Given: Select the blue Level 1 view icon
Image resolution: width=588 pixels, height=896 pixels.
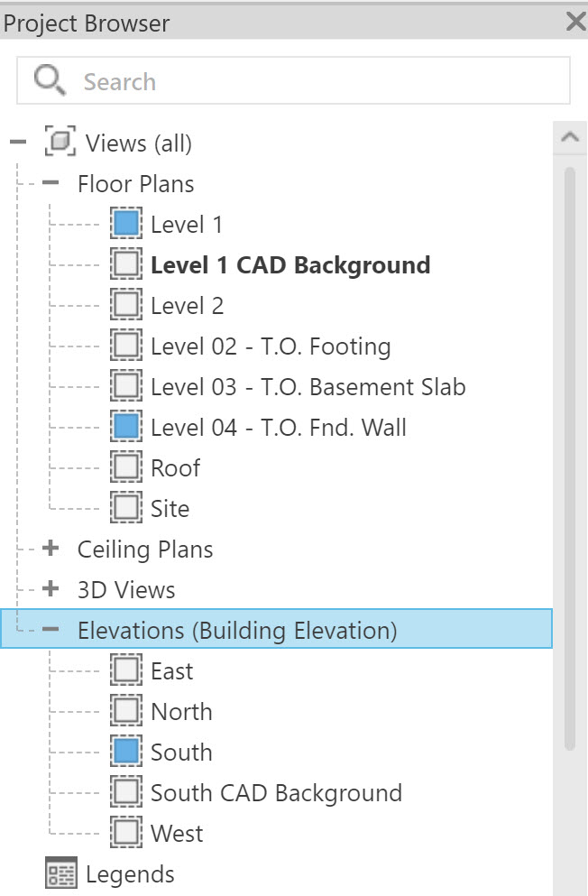Looking at the screenshot, I should (124, 223).
